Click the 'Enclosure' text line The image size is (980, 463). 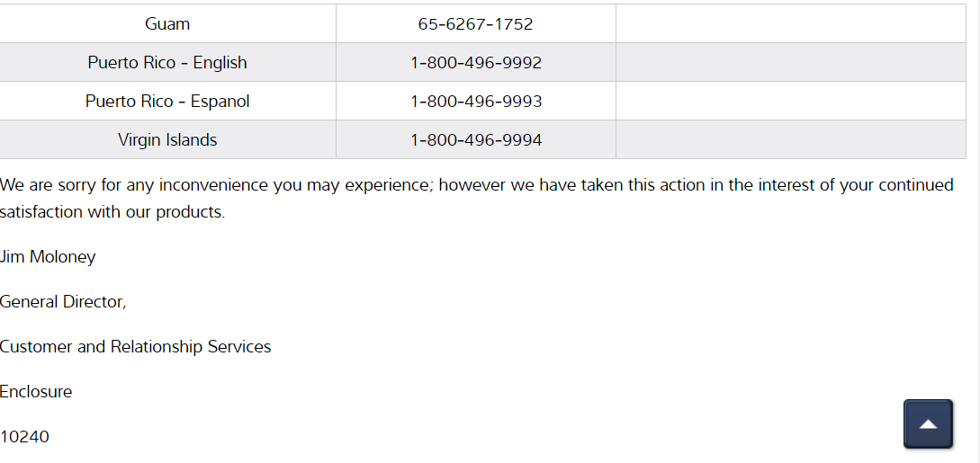point(36,392)
